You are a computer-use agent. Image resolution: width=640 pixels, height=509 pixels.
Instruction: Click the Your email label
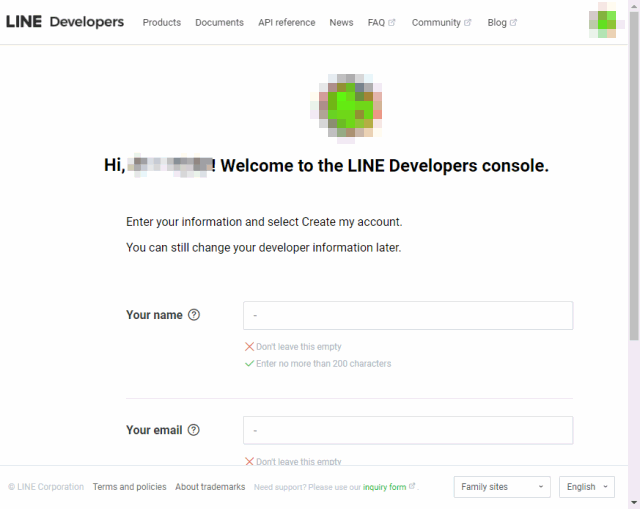[x=154, y=430]
